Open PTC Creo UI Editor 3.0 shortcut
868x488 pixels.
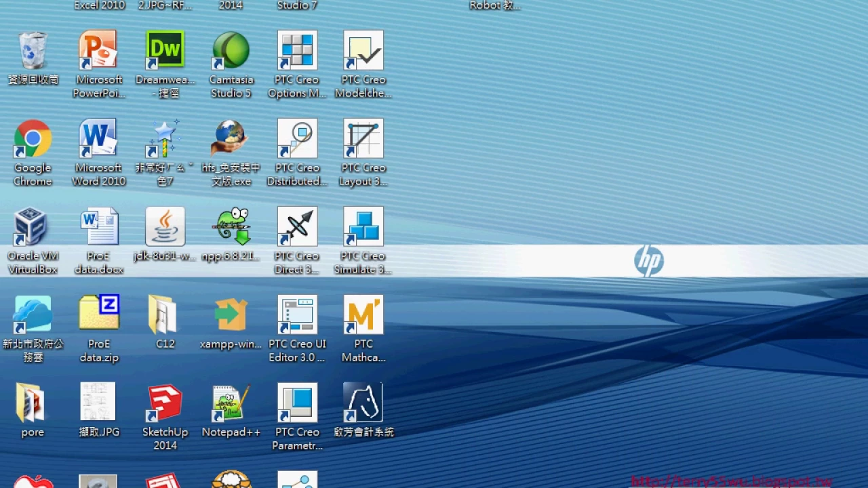point(297,314)
